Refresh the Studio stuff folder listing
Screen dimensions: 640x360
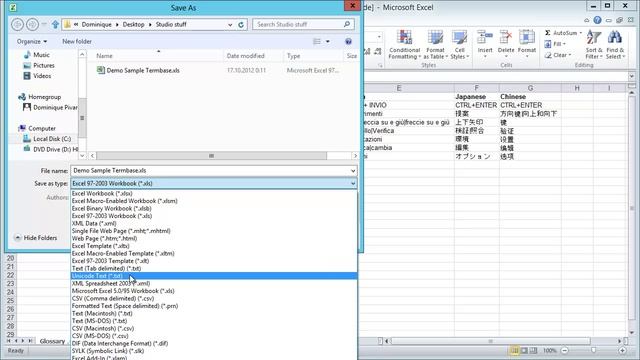[241, 24]
